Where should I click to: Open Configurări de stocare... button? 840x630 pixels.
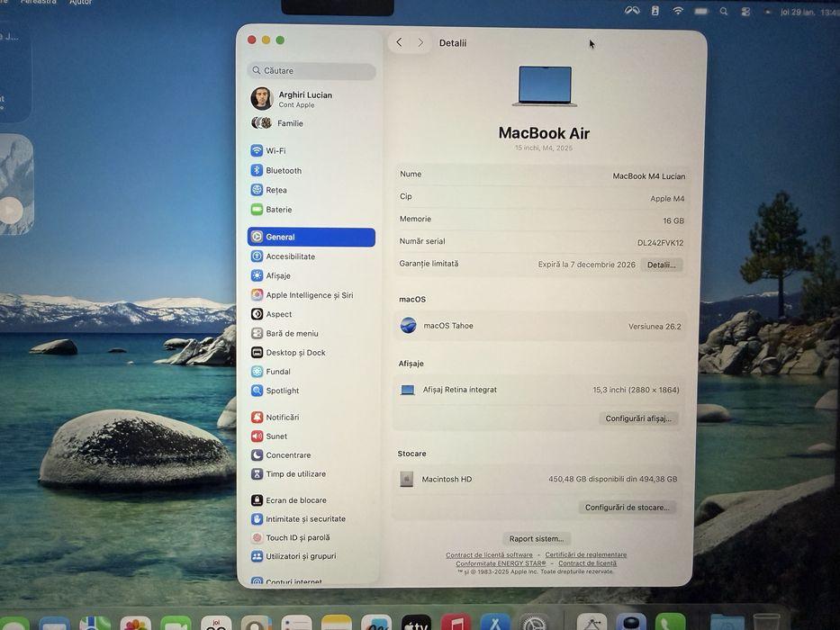(x=627, y=507)
